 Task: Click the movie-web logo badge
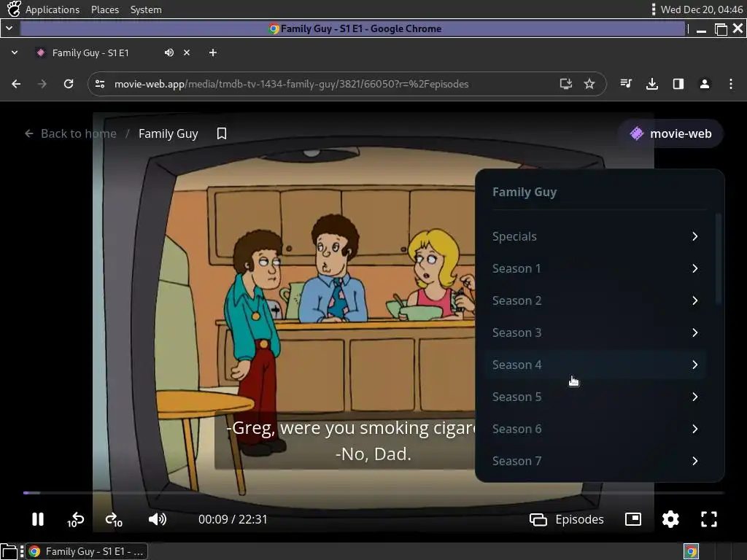point(671,133)
